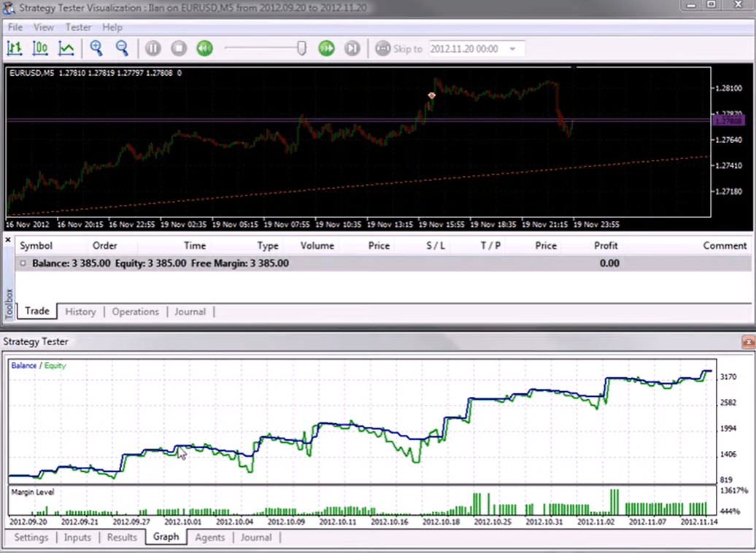
Task: Open the Skip to date dropdown
Action: (512, 49)
